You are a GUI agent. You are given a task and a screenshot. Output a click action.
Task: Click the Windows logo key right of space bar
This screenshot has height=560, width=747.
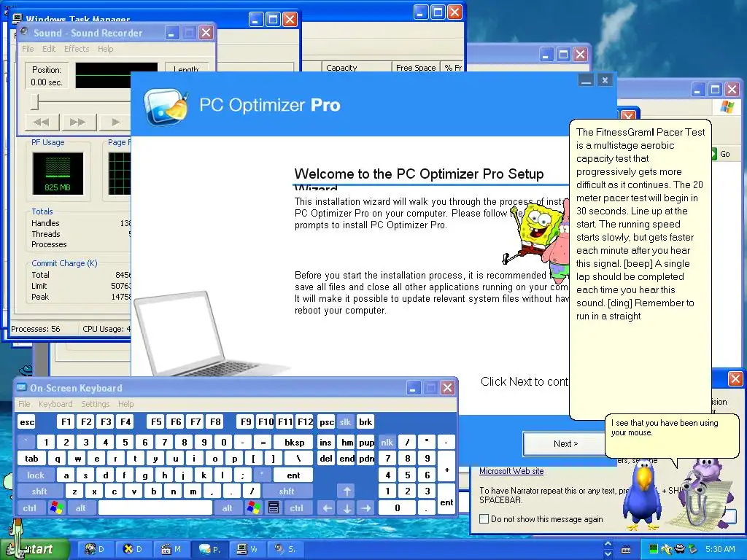click(x=253, y=507)
